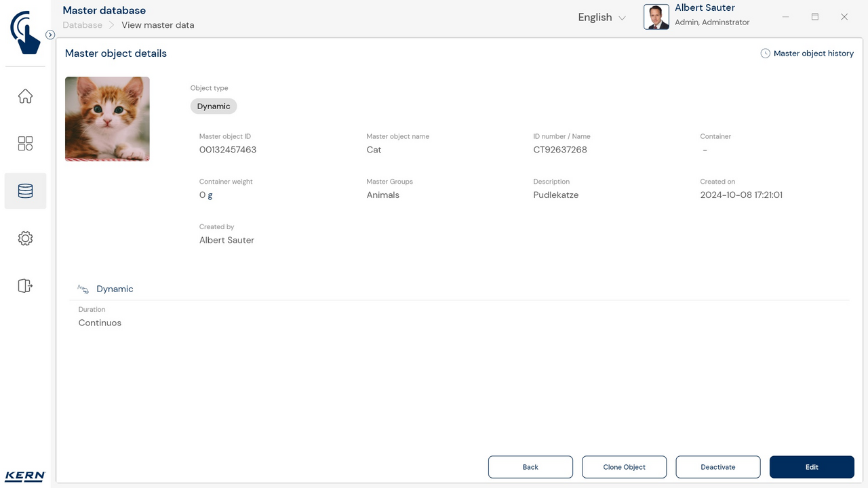
Task: Click View master data breadcrumb
Action: pos(157,25)
